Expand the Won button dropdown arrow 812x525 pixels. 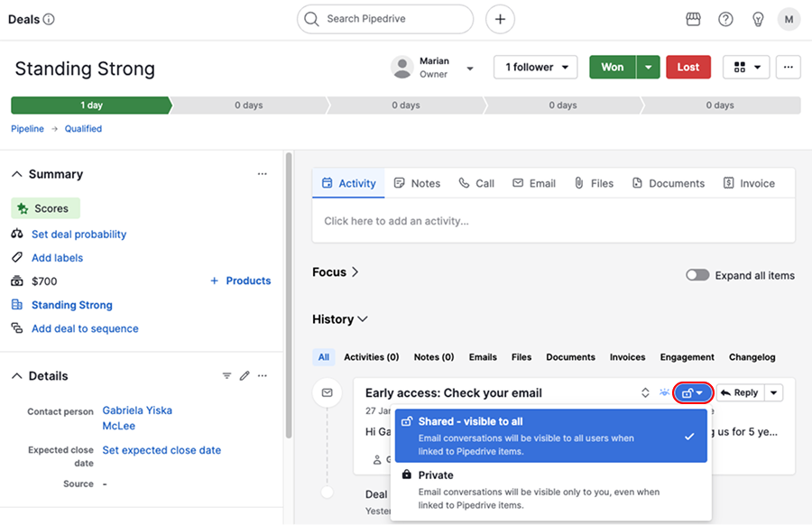649,67
